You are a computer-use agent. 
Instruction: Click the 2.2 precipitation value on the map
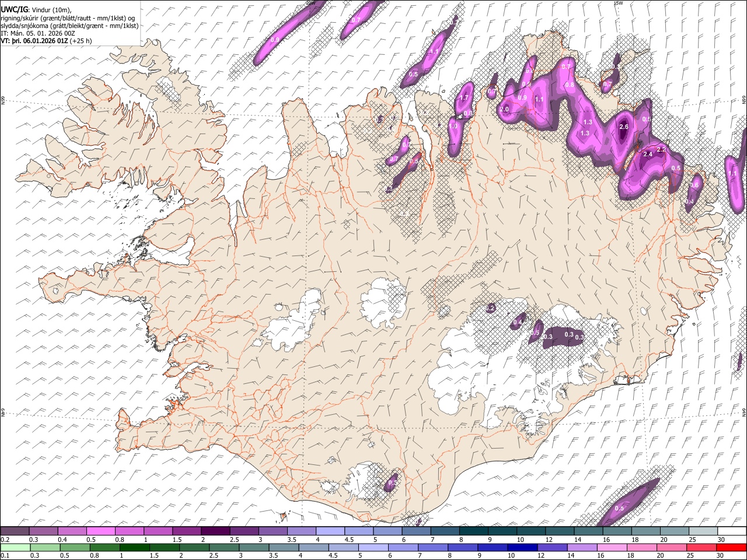[661, 149]
